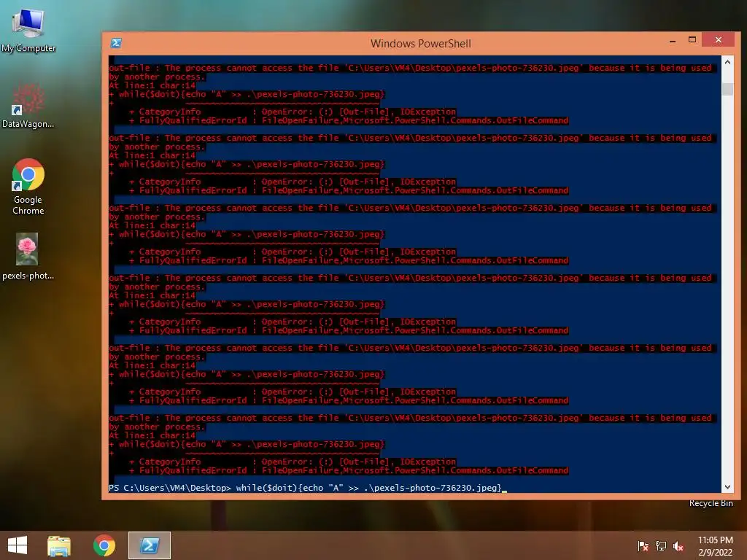Select the Recycle Bin label on desktop
Image resolution: width=747 pixels, height=560 pixels.
(711, 503)
